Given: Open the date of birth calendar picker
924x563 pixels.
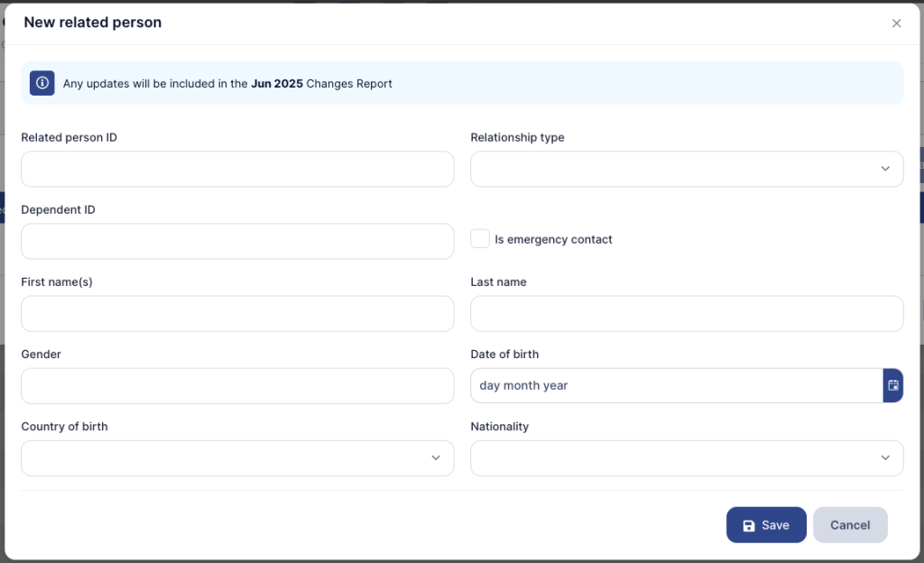Looking at the screenshot, I should [x=892, y=385].
